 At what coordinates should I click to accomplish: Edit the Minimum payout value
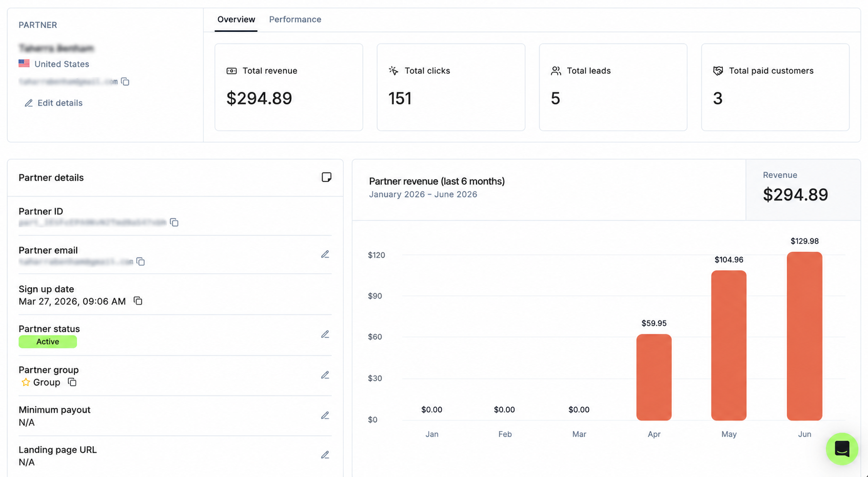[x=325, y=415]
